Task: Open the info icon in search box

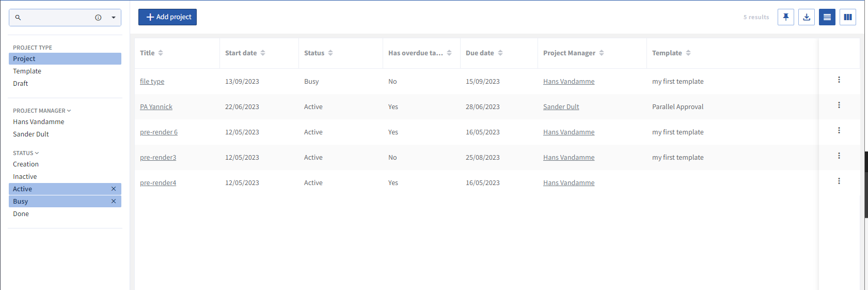Action: [98, 18]
